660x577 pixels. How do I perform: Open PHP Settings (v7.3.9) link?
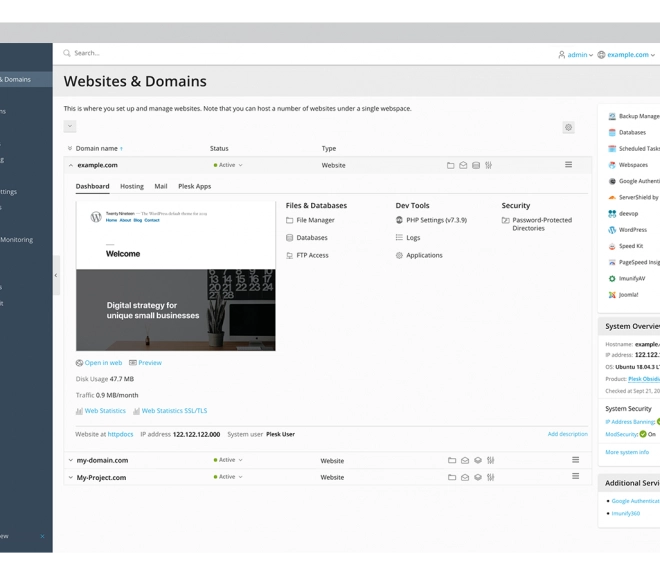point(431,220)
